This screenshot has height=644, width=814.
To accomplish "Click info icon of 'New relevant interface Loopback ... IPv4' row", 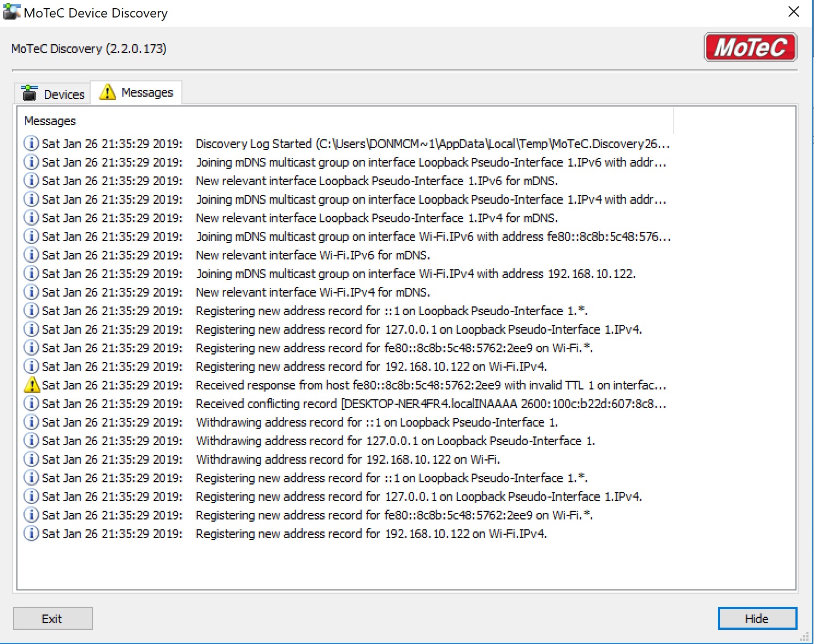I will (31, 217).
